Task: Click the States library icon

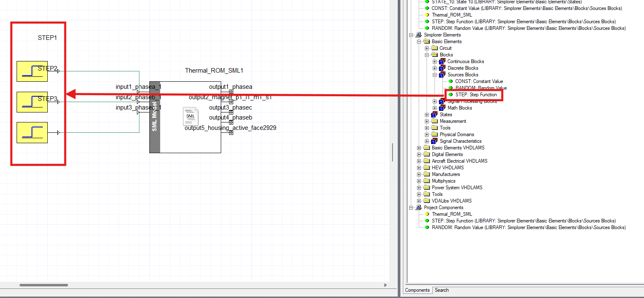Action: pos(434,115)
